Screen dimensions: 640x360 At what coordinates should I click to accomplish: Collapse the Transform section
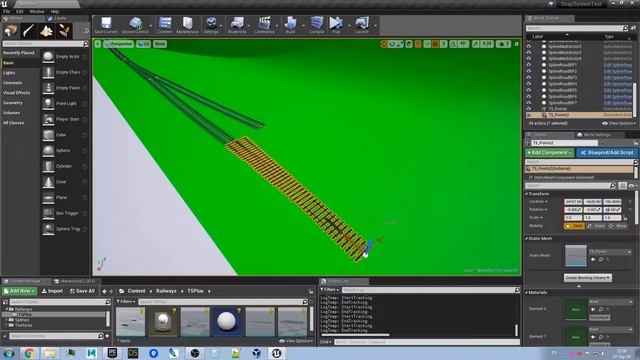pyautogui.click(x=527, y=194)
